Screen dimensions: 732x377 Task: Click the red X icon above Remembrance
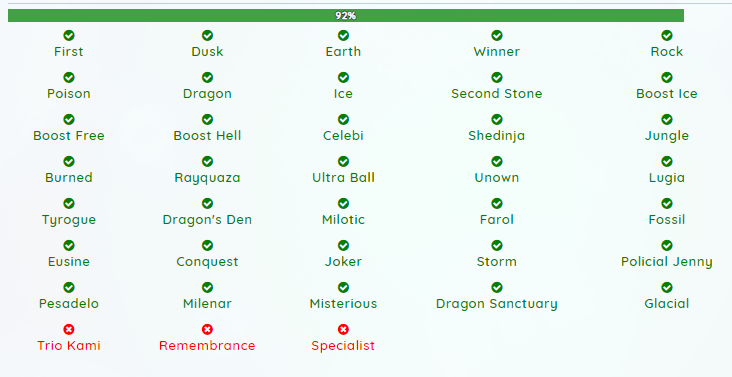pyautogui.click(x=207, y=329)
